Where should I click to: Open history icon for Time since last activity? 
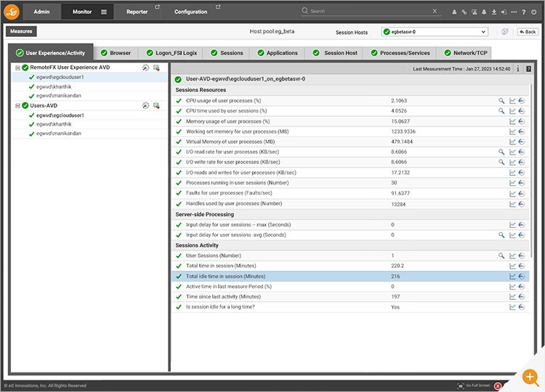pyautogui.click(x=521, y=297)
